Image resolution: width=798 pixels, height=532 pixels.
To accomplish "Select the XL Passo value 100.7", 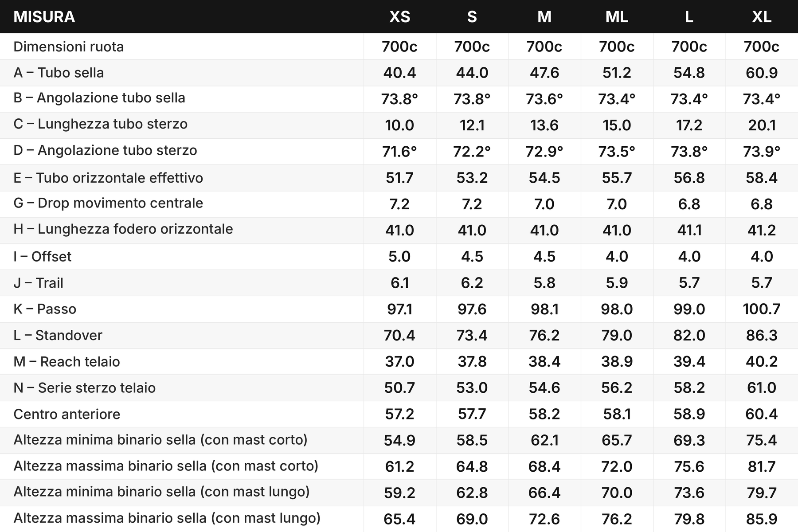I will (x=762, y=309).
